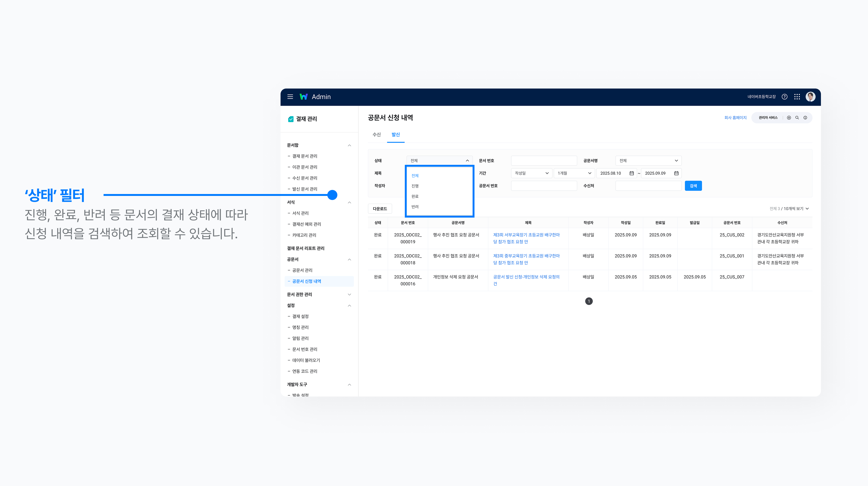Select 반려 status option

tap(415, 207)
